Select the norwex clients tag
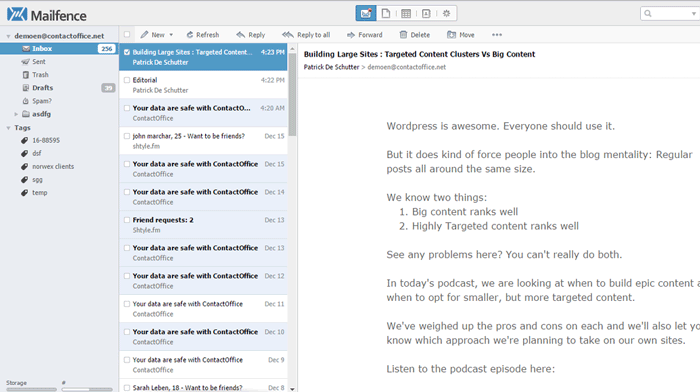The height and width of the screenshot is (392, 700). [x=53, y=166]
